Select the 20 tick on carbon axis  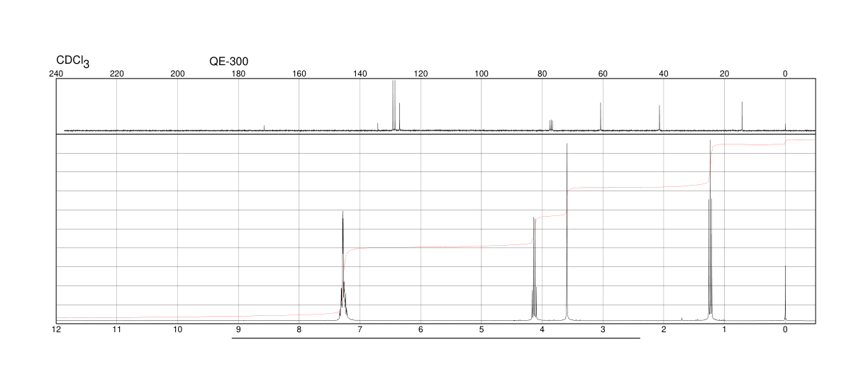[724, 74]
